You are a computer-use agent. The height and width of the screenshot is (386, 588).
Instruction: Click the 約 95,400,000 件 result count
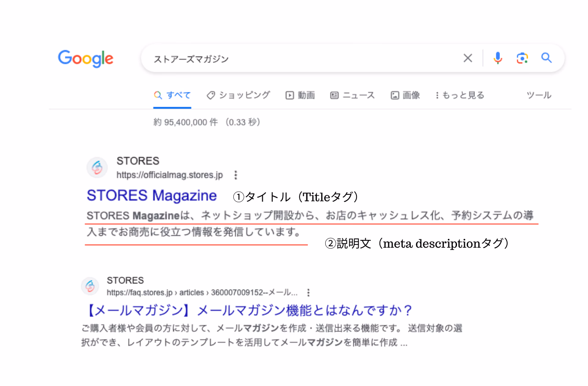coord(207,122)
